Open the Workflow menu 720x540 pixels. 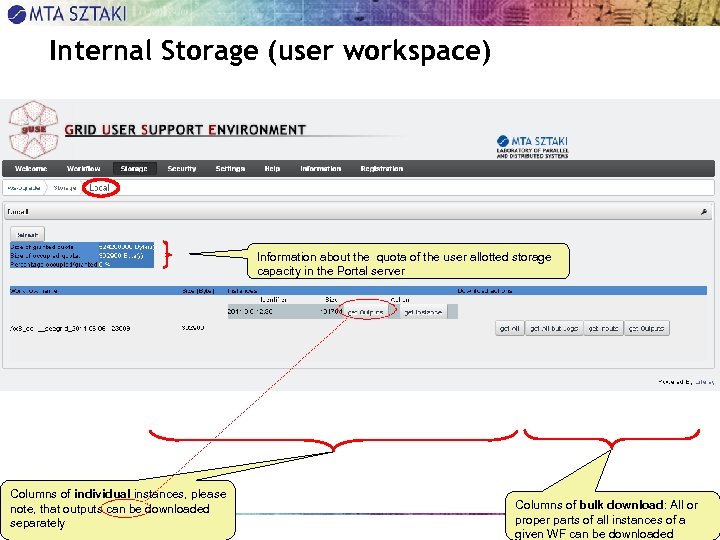click(84, 169)
